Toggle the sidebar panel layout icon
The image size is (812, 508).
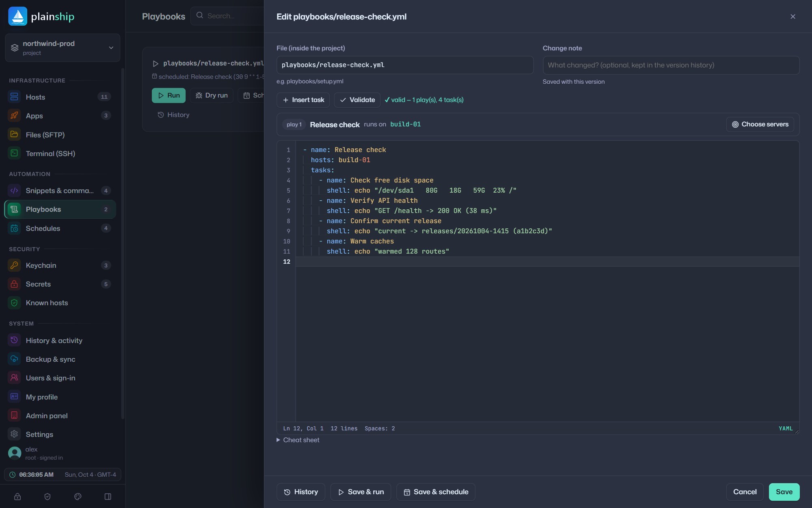[108, 497]
